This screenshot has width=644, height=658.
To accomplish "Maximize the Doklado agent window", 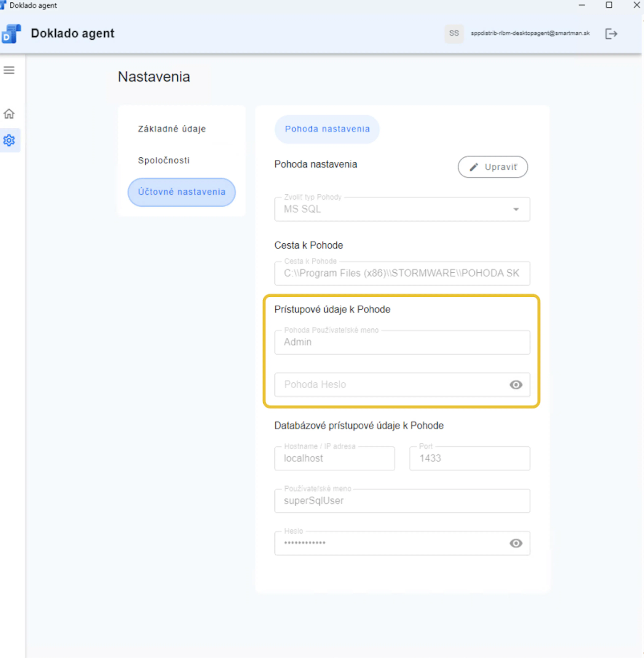I will (609, 5).
